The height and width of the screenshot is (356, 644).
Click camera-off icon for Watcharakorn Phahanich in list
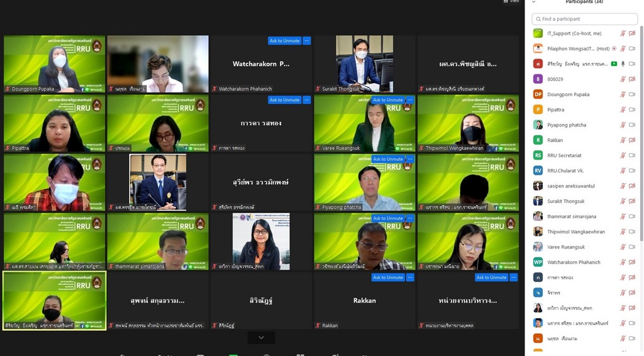pyautogui.click(x=632, y=262)
